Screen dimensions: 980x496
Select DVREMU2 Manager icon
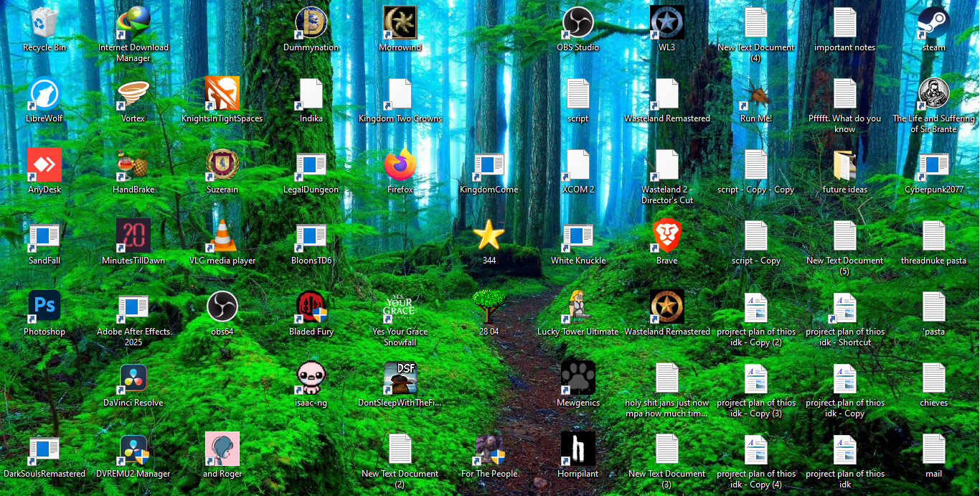(x=133, y=449)
